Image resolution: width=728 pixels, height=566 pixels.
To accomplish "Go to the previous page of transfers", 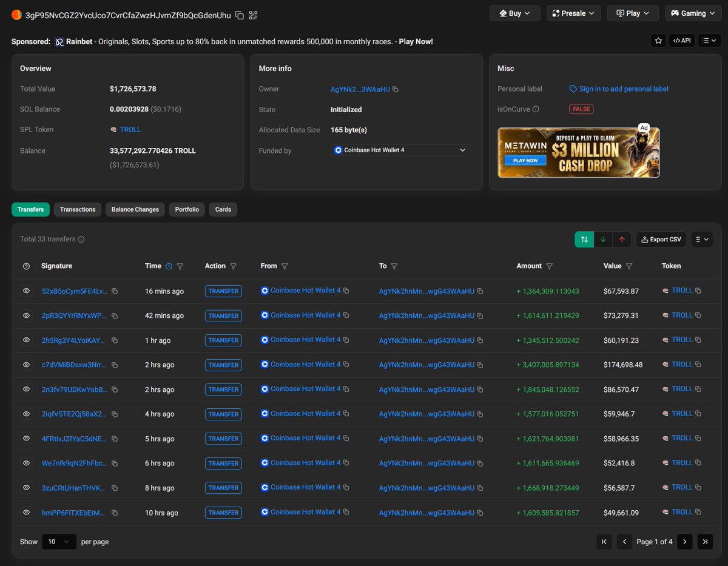I will click(x=624, y=542).
